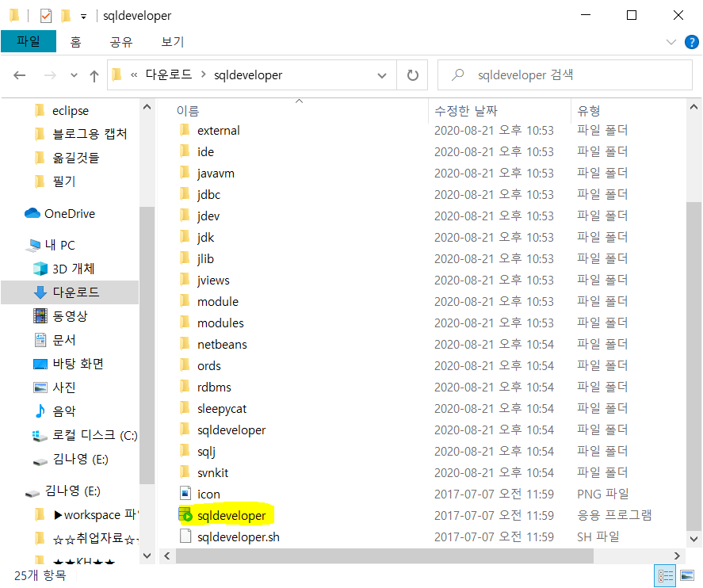Click sqldeveloper in address breadcrumb
Viewport: 703px width, 588px height.
(x=248, y=74)
